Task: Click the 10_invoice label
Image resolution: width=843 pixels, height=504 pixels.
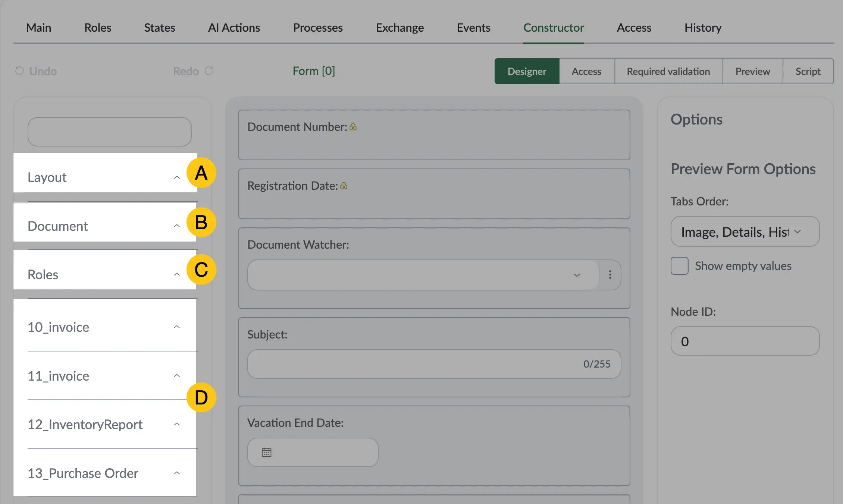Action: tap(59, 327)
